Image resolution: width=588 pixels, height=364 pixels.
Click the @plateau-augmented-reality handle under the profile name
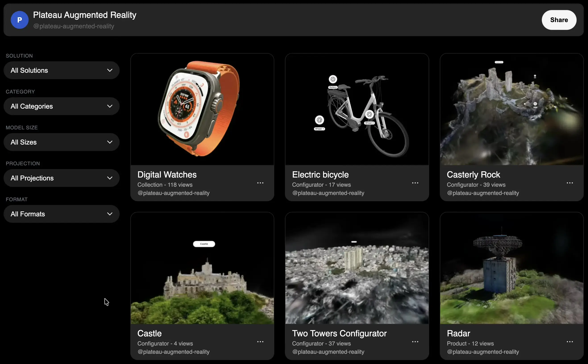(x=73, y=26)
